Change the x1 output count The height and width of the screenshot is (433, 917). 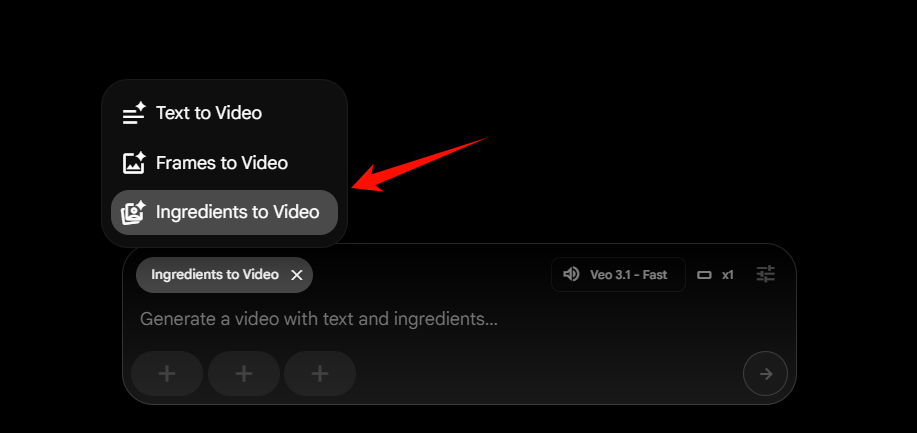pos(728,274)
